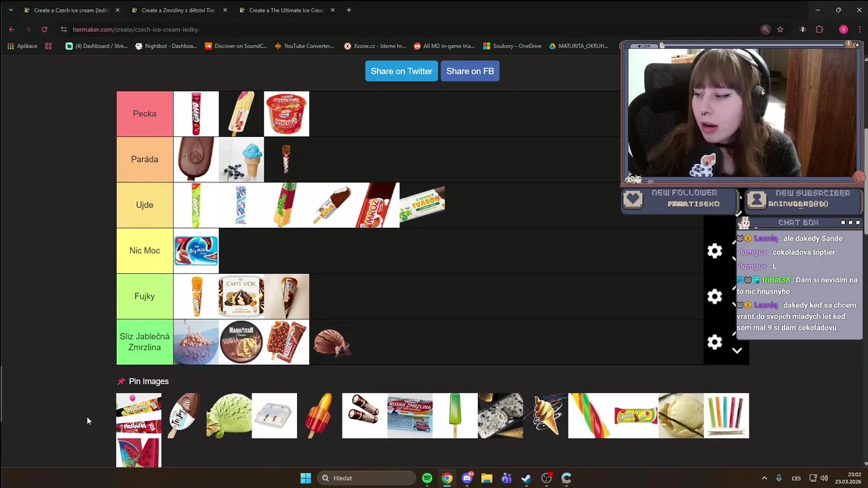Select the Pecka tier label
The width and height of the screenshot is (868, 488).
[x=144, y=114]
